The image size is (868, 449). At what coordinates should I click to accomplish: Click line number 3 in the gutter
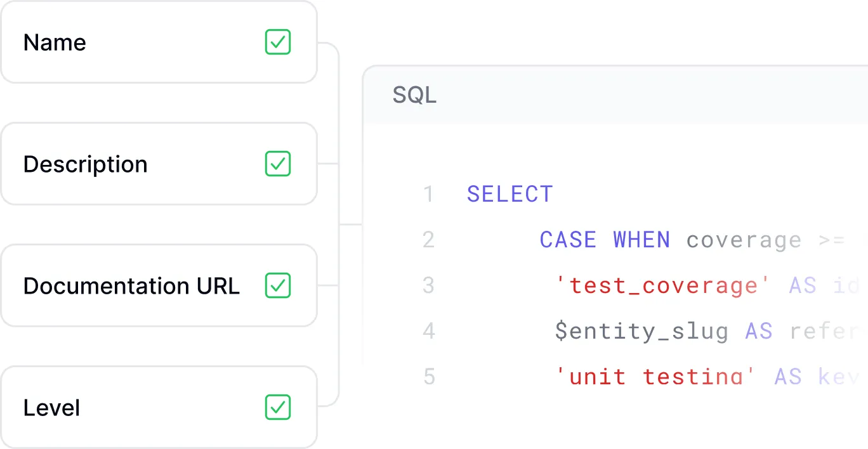429,285
